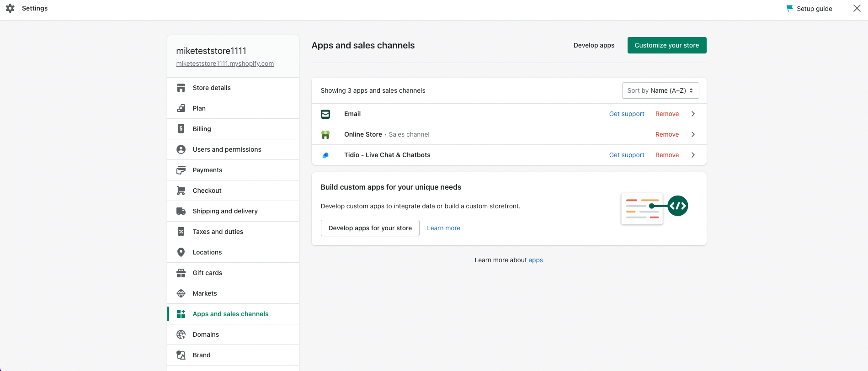Go to Brand settings
This screenshot has height=371, width=868.
(x=233, y=355)
